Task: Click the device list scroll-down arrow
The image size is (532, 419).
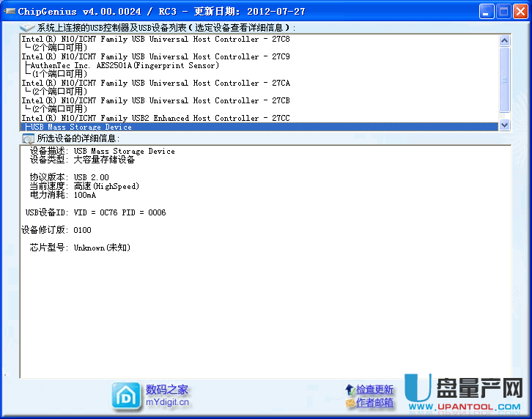Action: (x=504, y=125)
